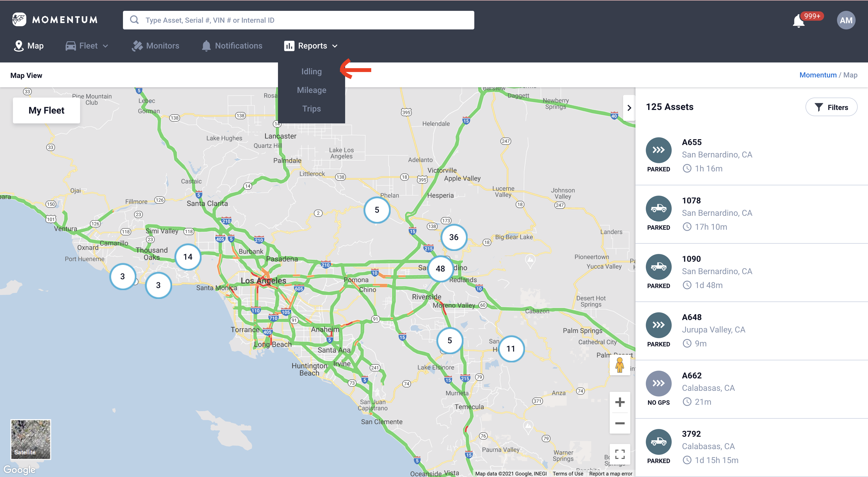Click the A655 parked status icon
This screenshot has width=868, height=477.
658,150
